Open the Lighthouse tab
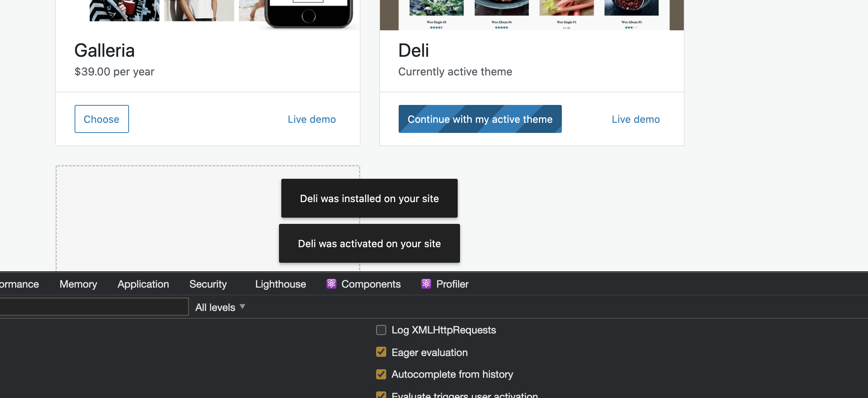This screenshot has height=398, width=868. point(280,284)
